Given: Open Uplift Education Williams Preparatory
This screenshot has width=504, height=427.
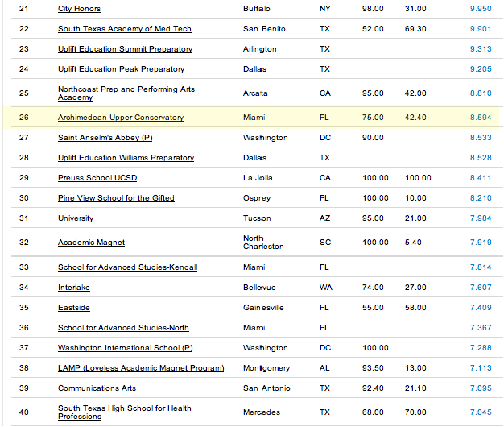Looking at the screenshot, I should [x=126, y=158].
